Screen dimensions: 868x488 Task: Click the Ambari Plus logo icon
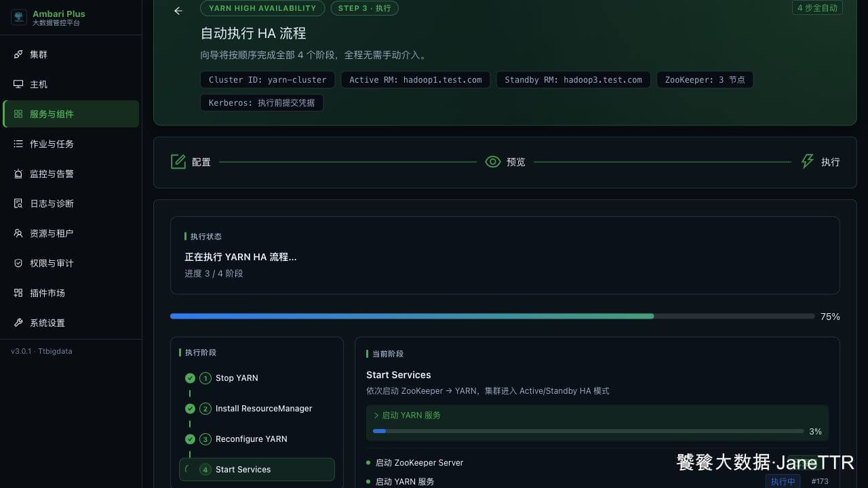click(x=19, y=17)
